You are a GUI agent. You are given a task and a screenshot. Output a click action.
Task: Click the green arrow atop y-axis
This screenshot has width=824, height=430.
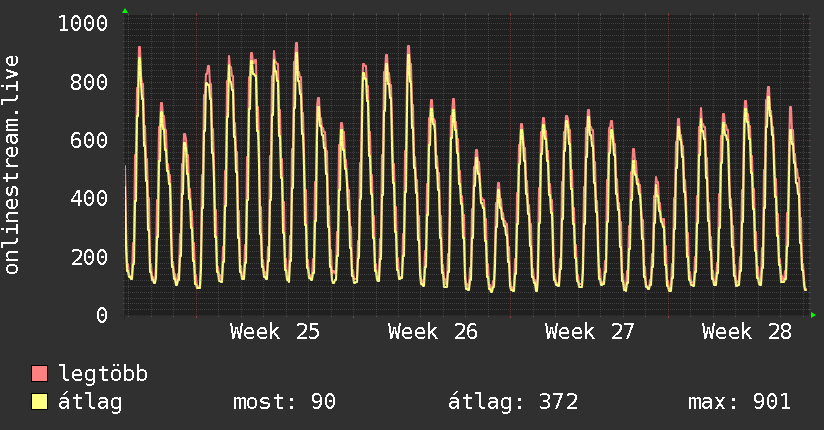[x=125, y=11]
